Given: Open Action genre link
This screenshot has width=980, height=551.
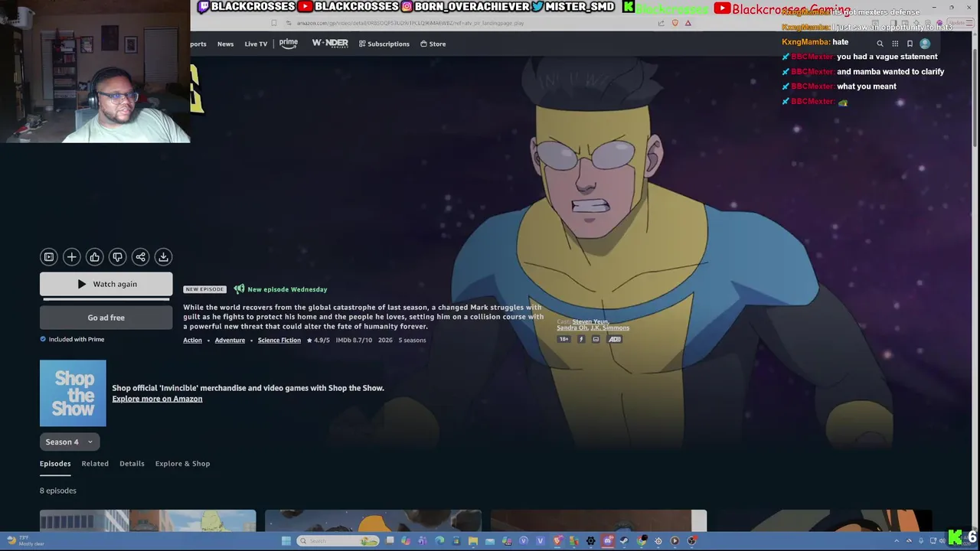Looking at the screenshot, I should point(192,341).
